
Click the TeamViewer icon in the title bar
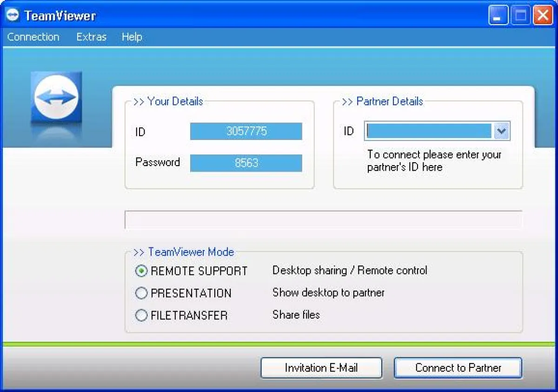click(x=13, y=15)
